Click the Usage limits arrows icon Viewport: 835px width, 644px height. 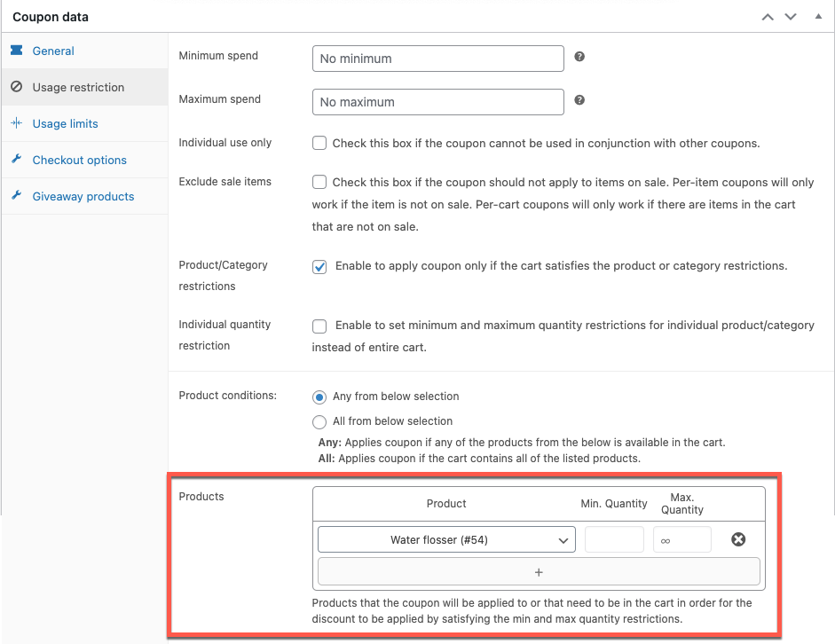pyautogui.click(x=17, y=123)
